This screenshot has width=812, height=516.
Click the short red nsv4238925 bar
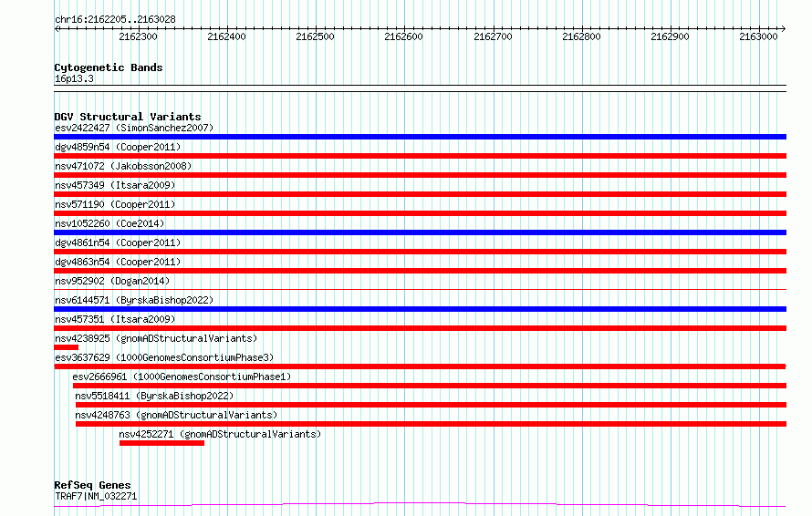click(x=67, y=347)
